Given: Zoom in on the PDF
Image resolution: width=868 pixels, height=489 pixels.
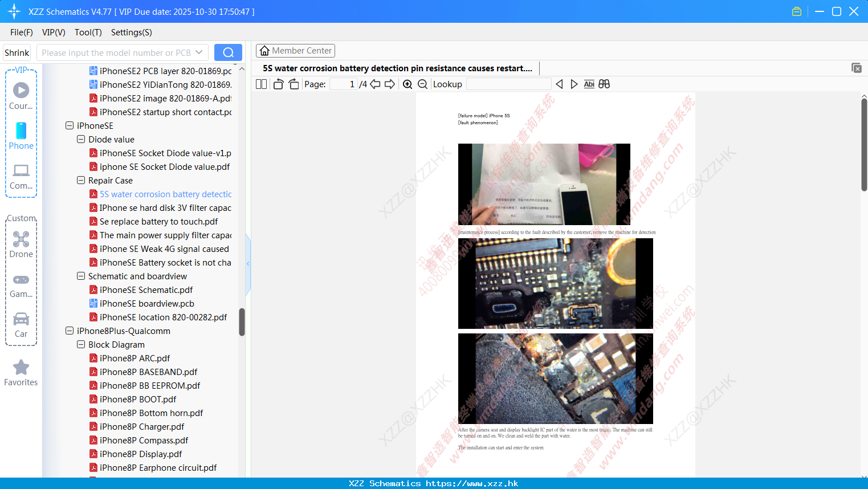Looking at the screenshot, I should (x=407, y=84).
